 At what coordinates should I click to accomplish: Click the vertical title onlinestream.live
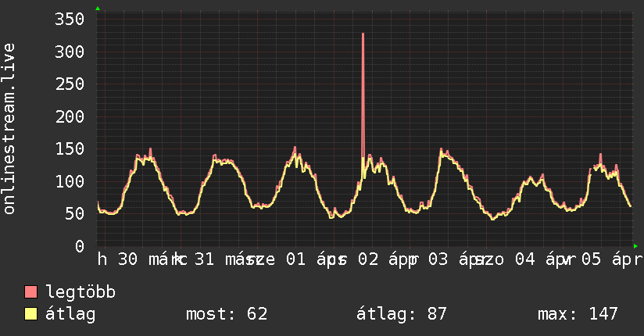pyautogui.click(x=9, y=129)
